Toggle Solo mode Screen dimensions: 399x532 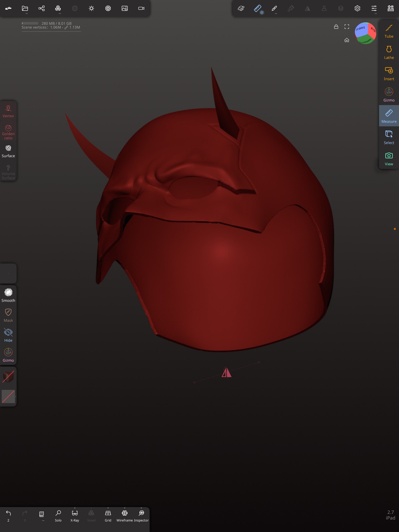58,515
